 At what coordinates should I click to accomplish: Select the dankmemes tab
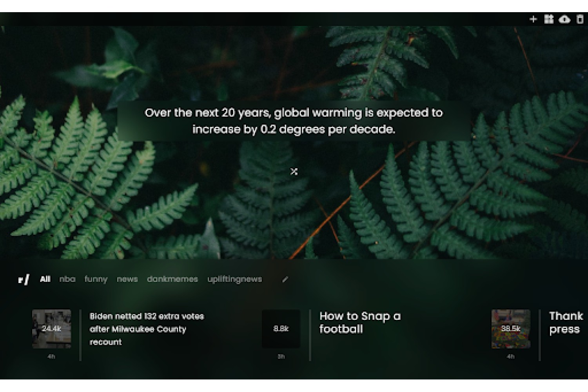tap(172, 279)
